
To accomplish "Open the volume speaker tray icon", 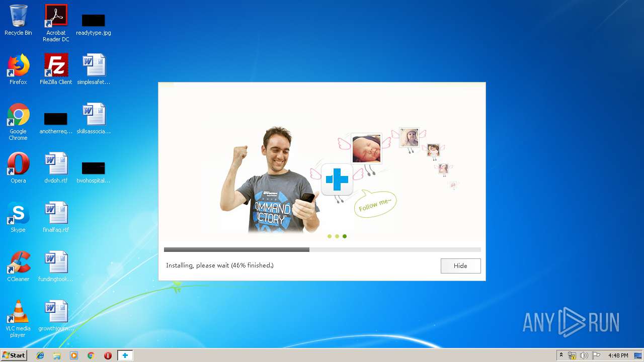I will click(584, 355).
